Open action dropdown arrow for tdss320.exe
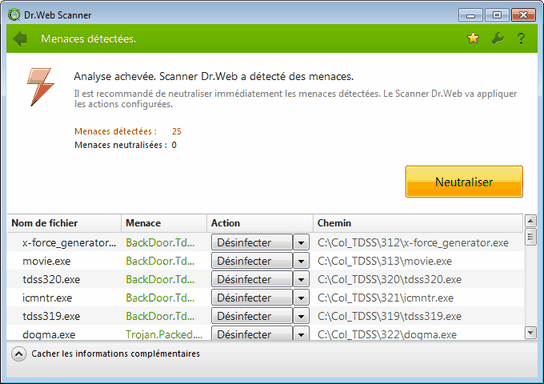Image resolution: width=544 pixels, height=384 pixels. [x=301, y=279]
